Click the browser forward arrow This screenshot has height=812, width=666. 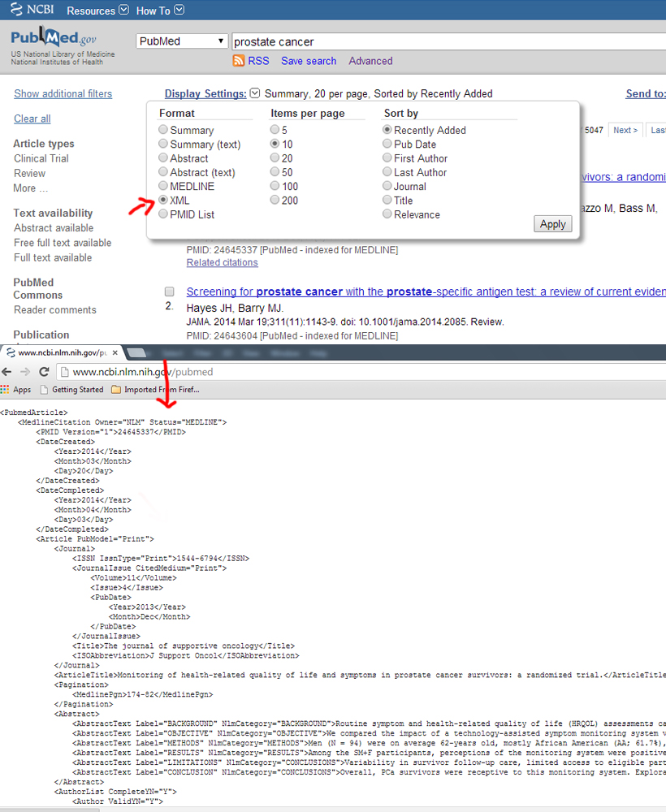pyautogui.click(x=25, y=372)
